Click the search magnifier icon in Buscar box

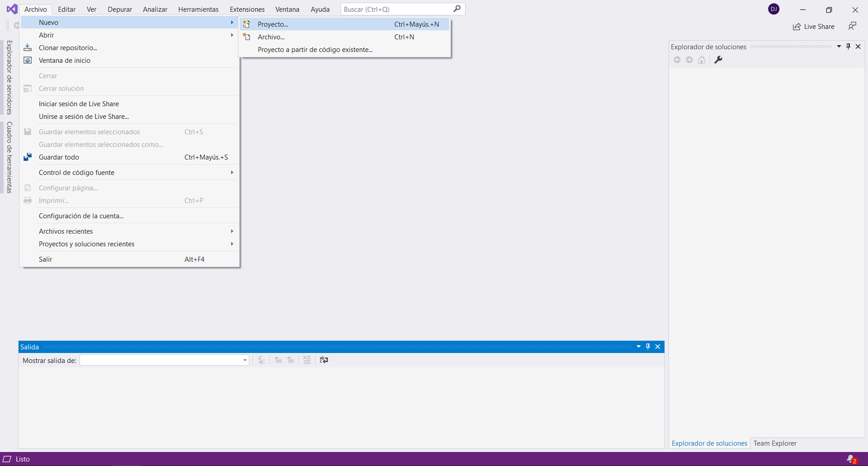457,9
